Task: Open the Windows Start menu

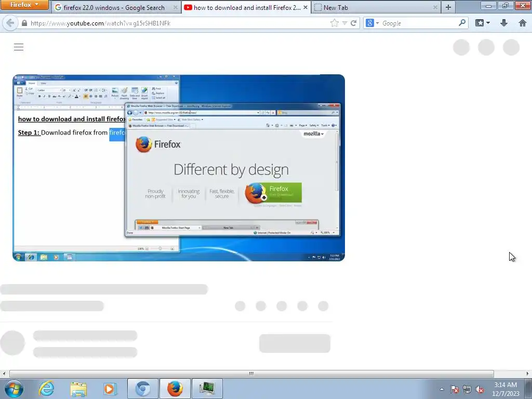Action: tap(14, 389)
